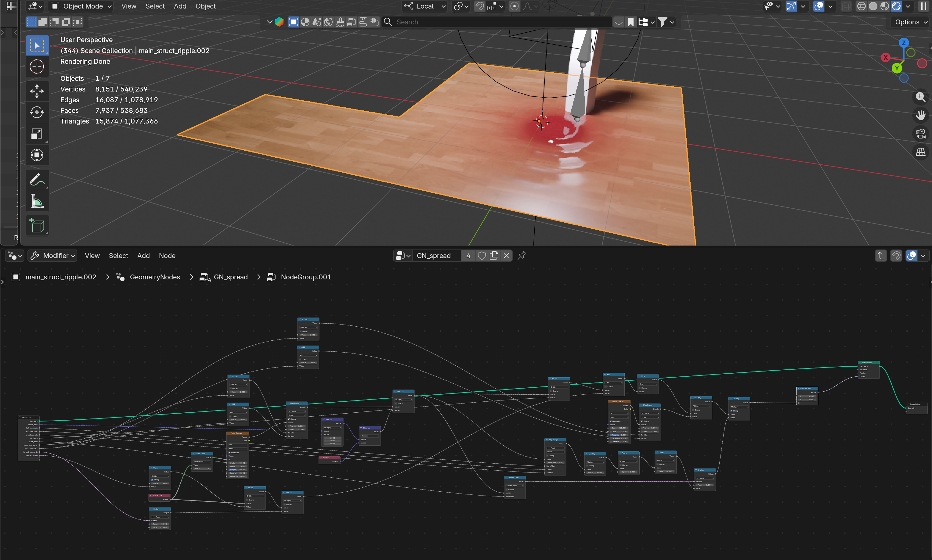Open the View menu in the 3D viewport
Image resolution: width=932 pixels, height=560 pixels.
coord(129,6)
